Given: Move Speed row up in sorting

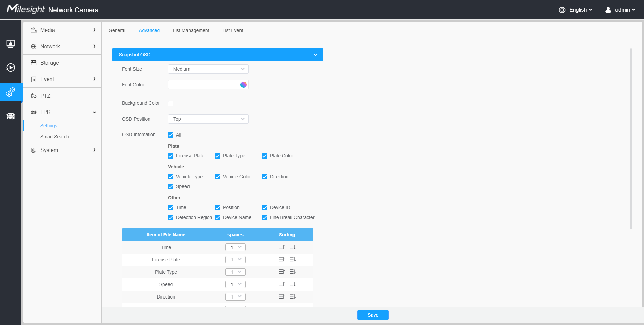Looking at the screenshot, I should 282,284.
